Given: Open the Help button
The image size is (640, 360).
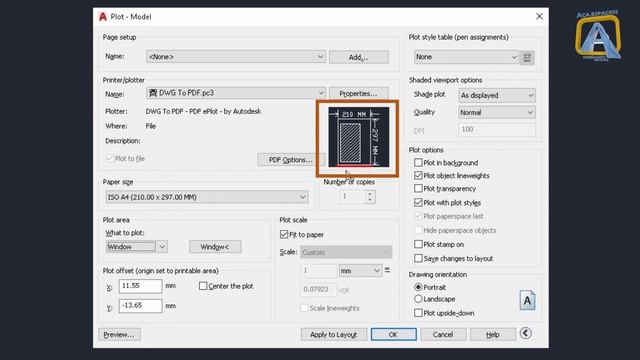Looking at the screenshot, I should (493, 335).
